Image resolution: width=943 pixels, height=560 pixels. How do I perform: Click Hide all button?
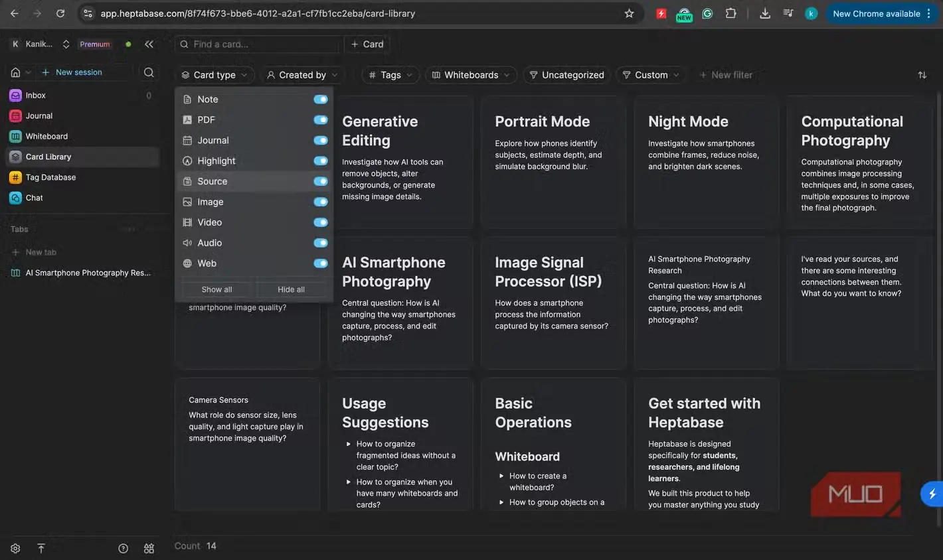(x=291, y=289)
